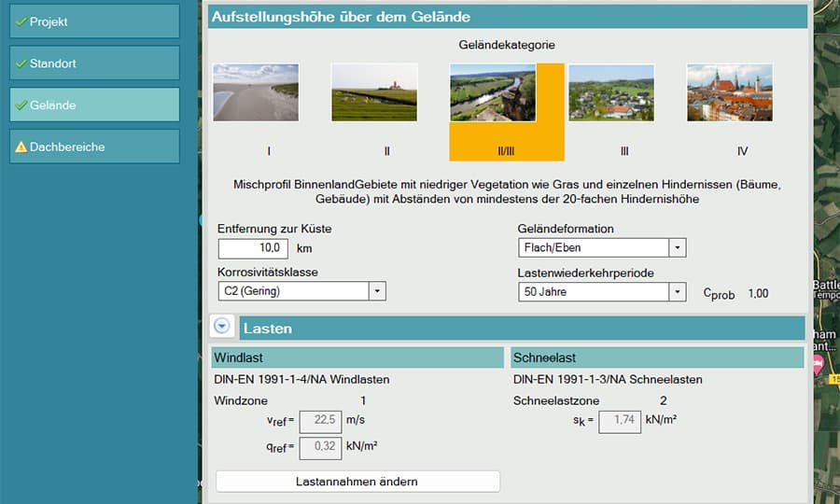The image size is (840, 504).
Task: Open the Dachbereiche step with warning
Action: pyautogui.click(x=94, y=147)
